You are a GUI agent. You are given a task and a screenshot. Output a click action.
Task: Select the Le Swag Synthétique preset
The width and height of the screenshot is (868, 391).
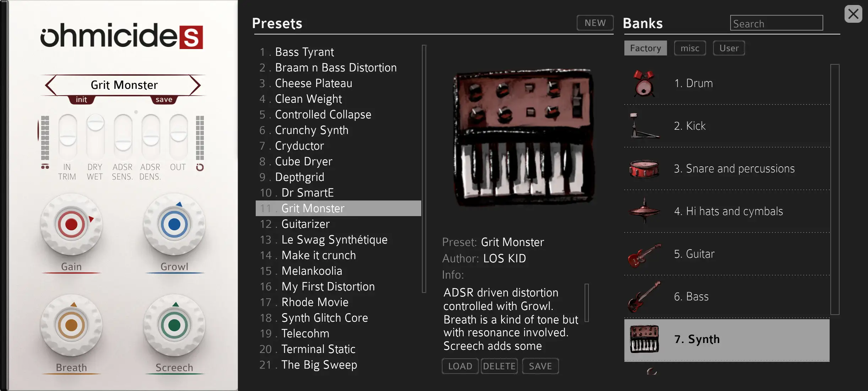(x=338, y=240)
